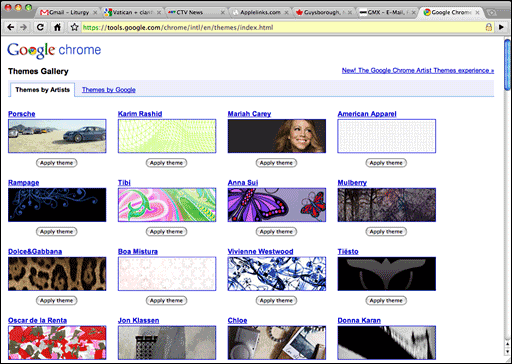Open the Mariah Carey theme link

[x=249, y=114]
